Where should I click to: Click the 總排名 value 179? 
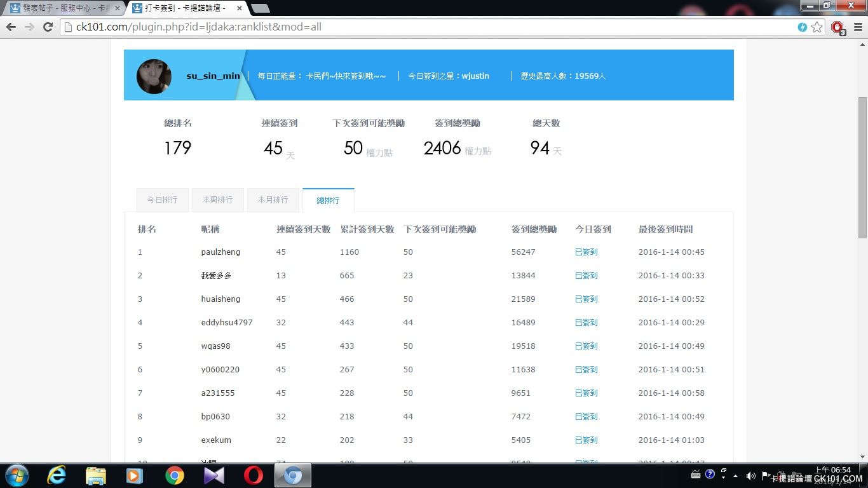(177, 148)
